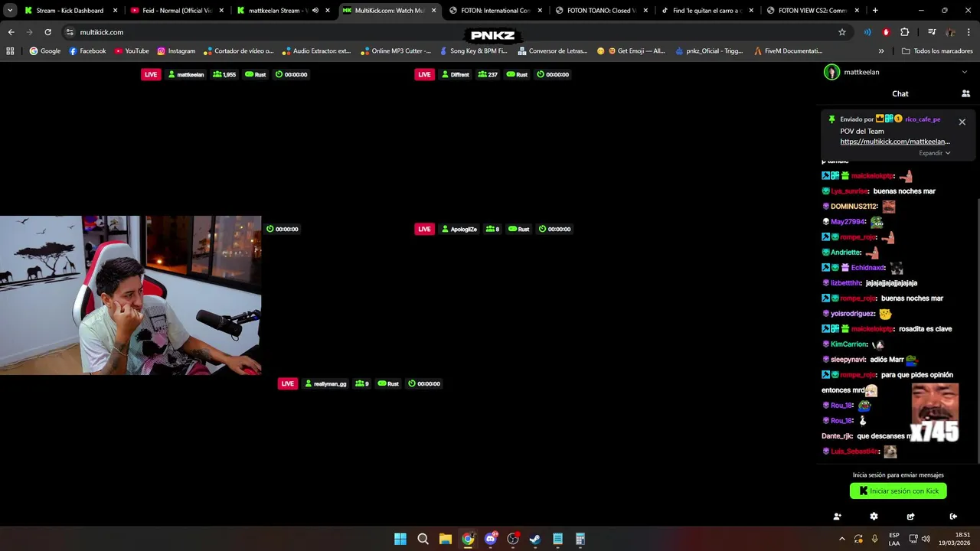The height and width of the screenshot is (551, 980).
Task: Open the browser extensions puzzle icon
Action: point(904,32)
